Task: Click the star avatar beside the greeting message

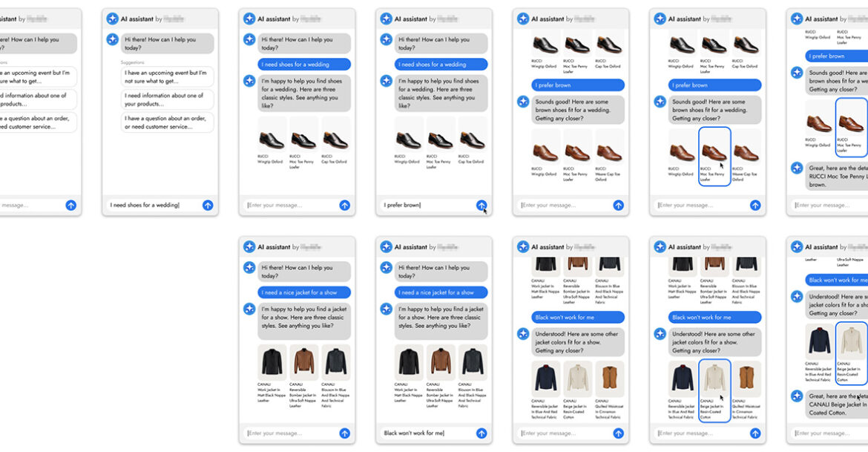Action: 113,39
